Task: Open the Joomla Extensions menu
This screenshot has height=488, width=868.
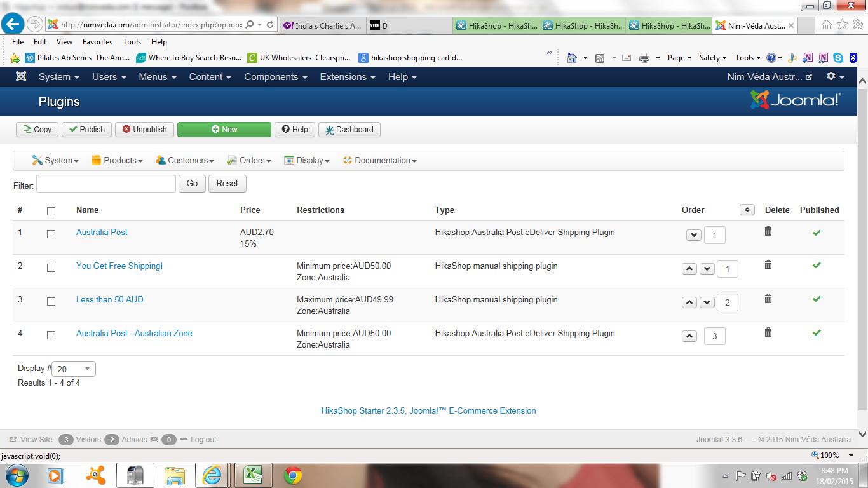Action: pos(348,77)
